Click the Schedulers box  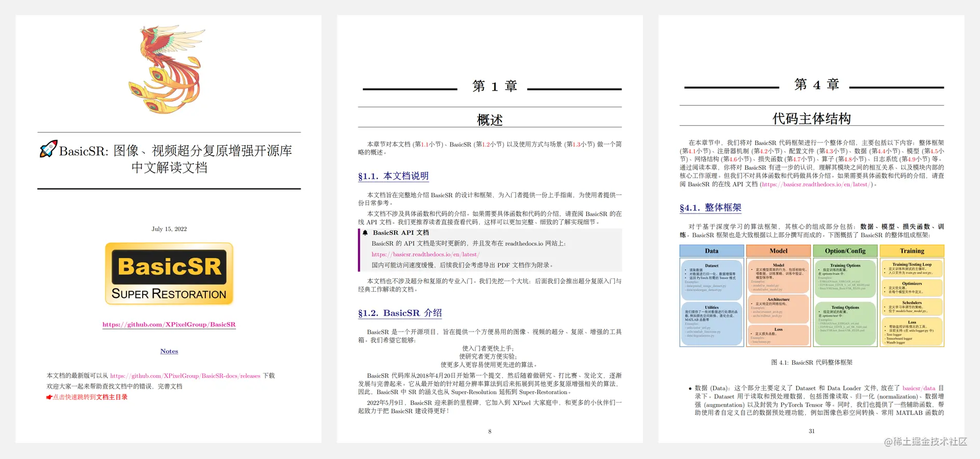point(912,307)
